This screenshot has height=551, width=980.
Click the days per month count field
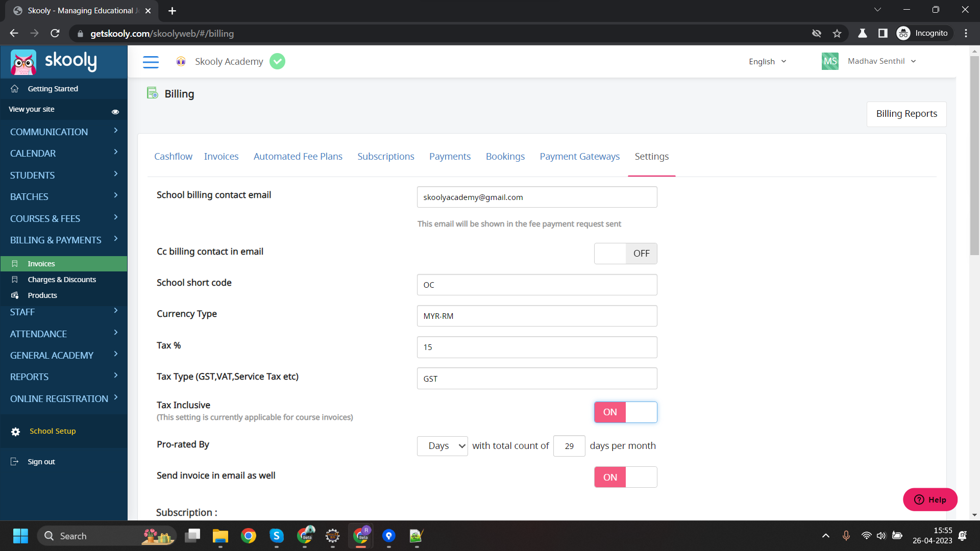(569, 446)
